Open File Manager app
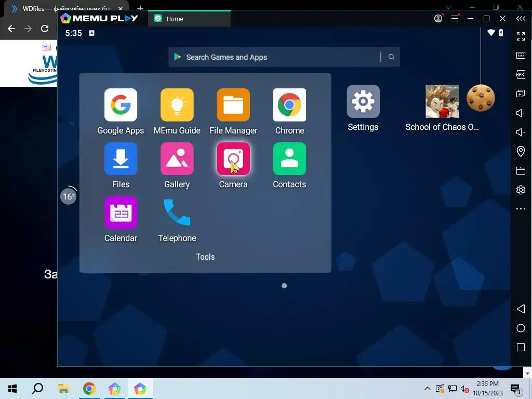The height and width of the screenshot is (399, 532). (x=233, y=105)
